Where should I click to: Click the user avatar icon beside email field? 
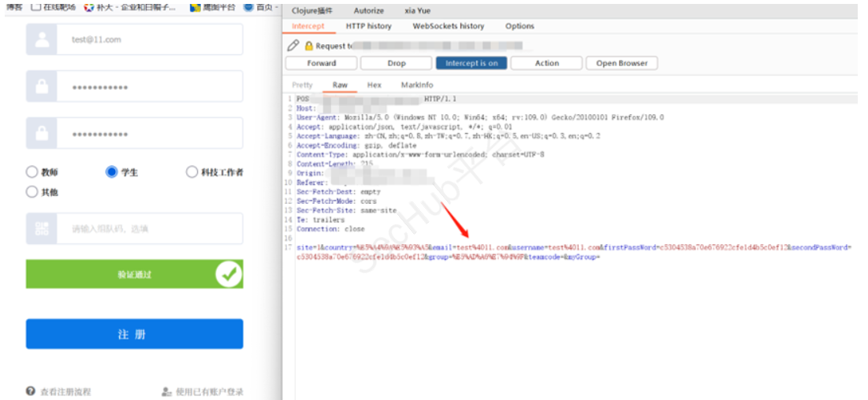[x=42, y=39]
